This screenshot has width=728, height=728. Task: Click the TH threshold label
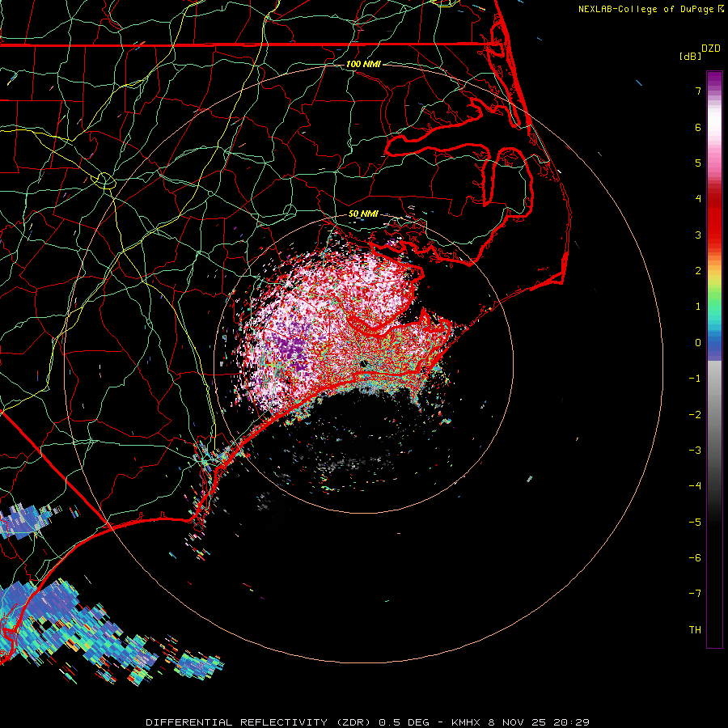click(x=695, y=630)
